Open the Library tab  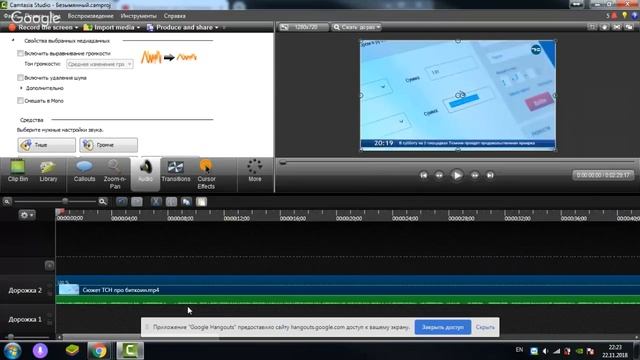48,171
